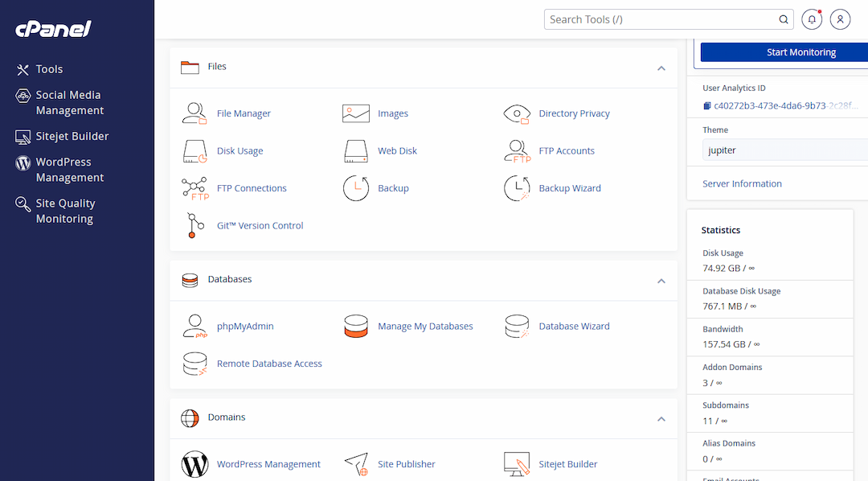Click the Statistics heading
This screenshot has width=868, height=481.
[720, 230]
